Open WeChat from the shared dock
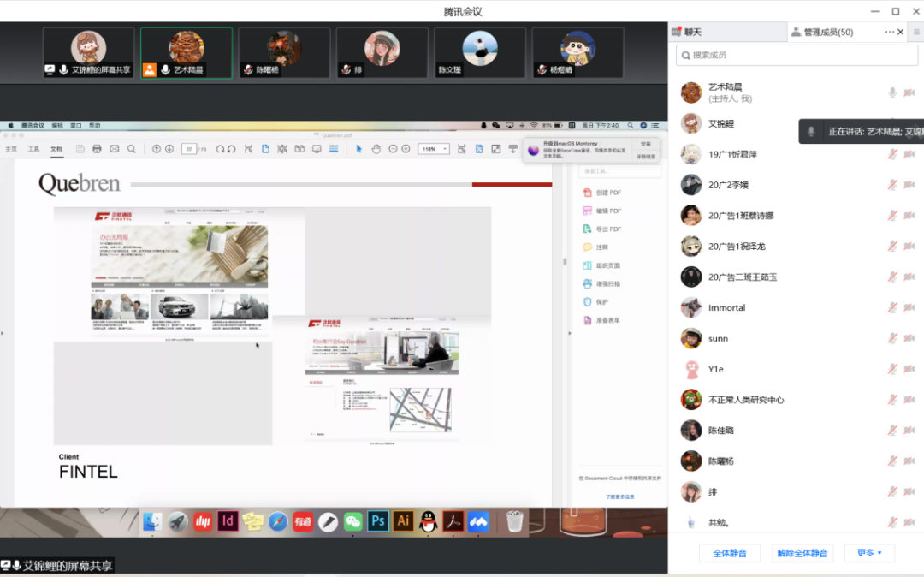Viewport: 924px width, 577px height. pos(353,521)
